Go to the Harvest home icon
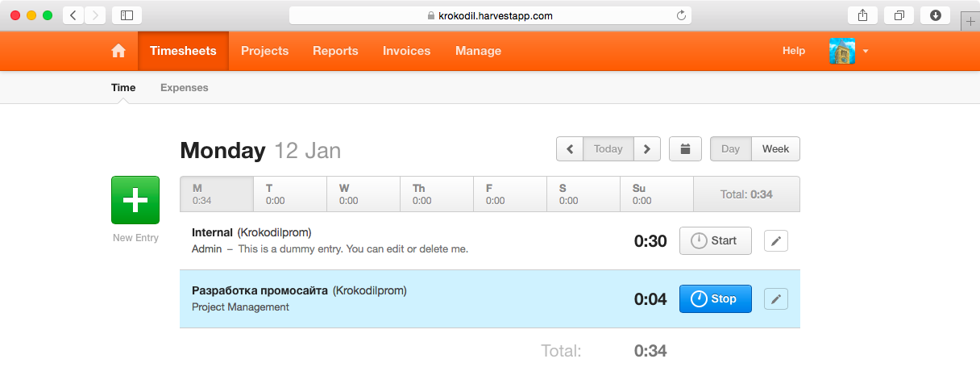Viewport: 980px width, 388px height. (x=118, y=51)
